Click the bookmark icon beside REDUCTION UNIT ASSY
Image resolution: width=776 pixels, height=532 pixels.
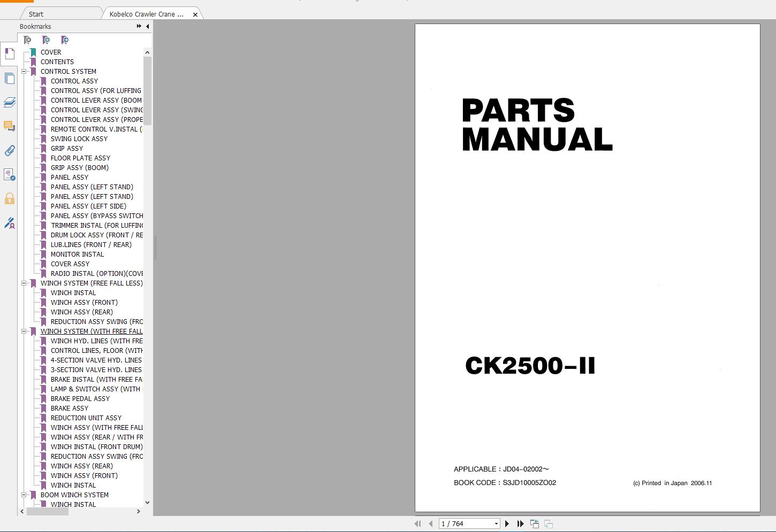(x=44, y=418)
